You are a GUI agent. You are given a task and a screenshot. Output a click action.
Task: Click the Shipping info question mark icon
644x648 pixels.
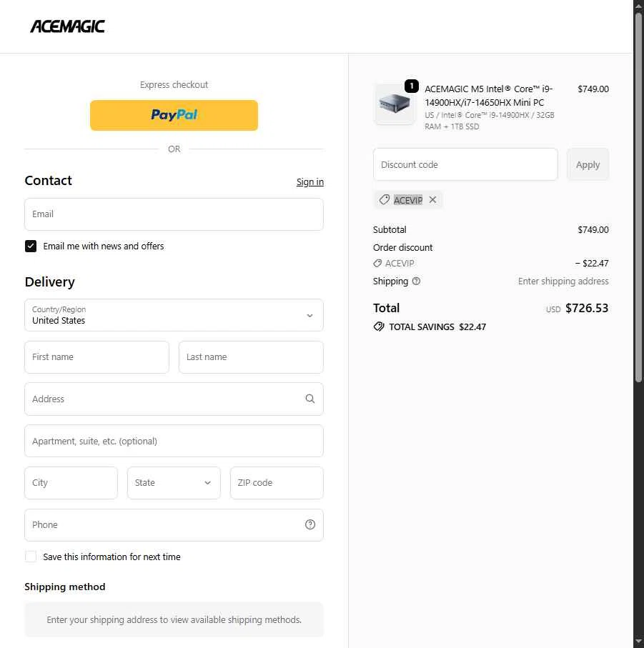pyautogui.click(x=416, y=281)
